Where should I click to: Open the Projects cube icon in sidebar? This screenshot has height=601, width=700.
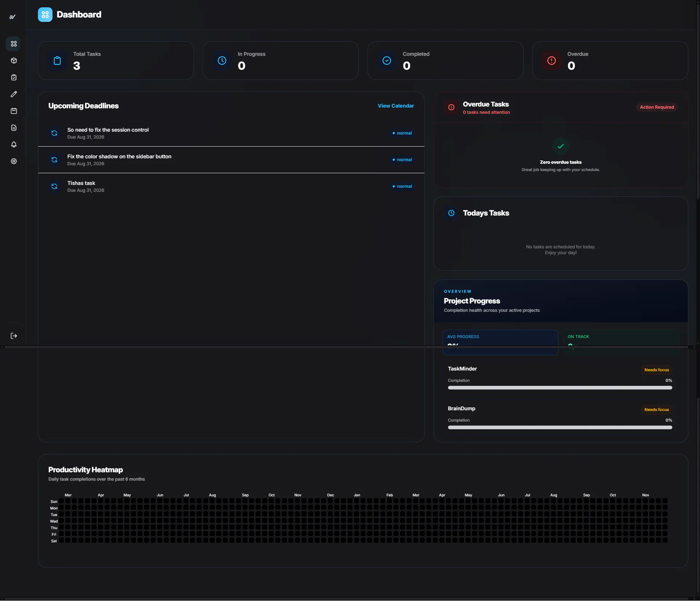click(x=14, y=61)
